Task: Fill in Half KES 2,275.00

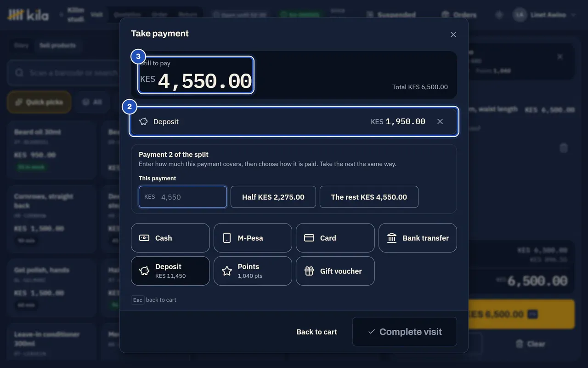Action: tap(273, 197)
